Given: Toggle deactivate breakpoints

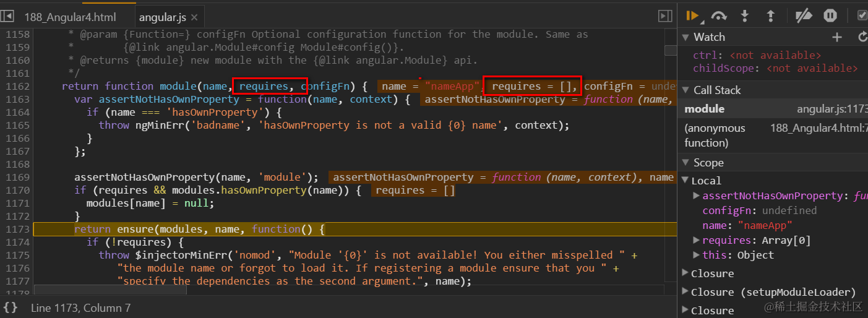Looking at the screenshot, I should (804, 15).
